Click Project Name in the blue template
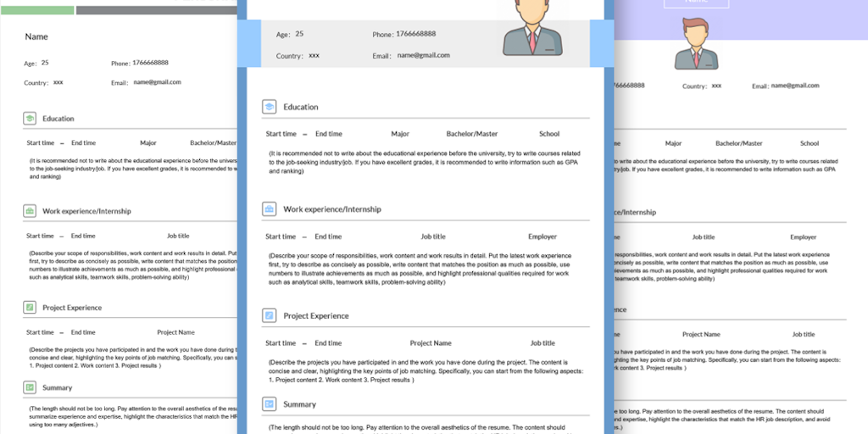 coord(431,343)
